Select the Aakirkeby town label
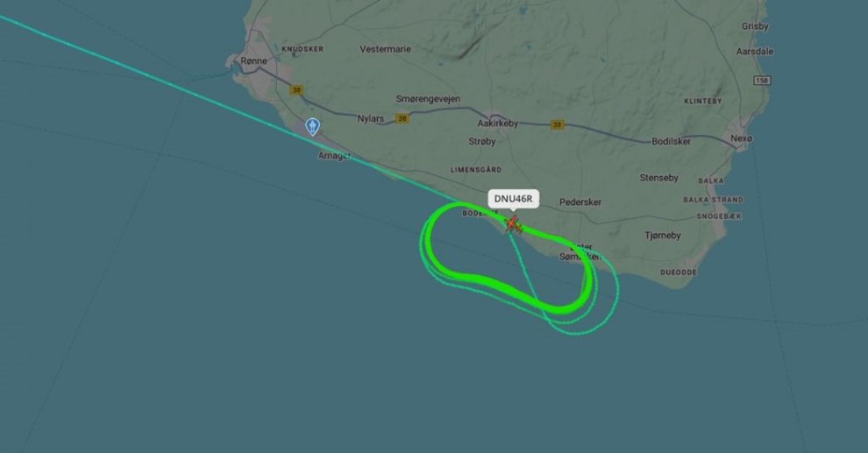 coord(498,124)
